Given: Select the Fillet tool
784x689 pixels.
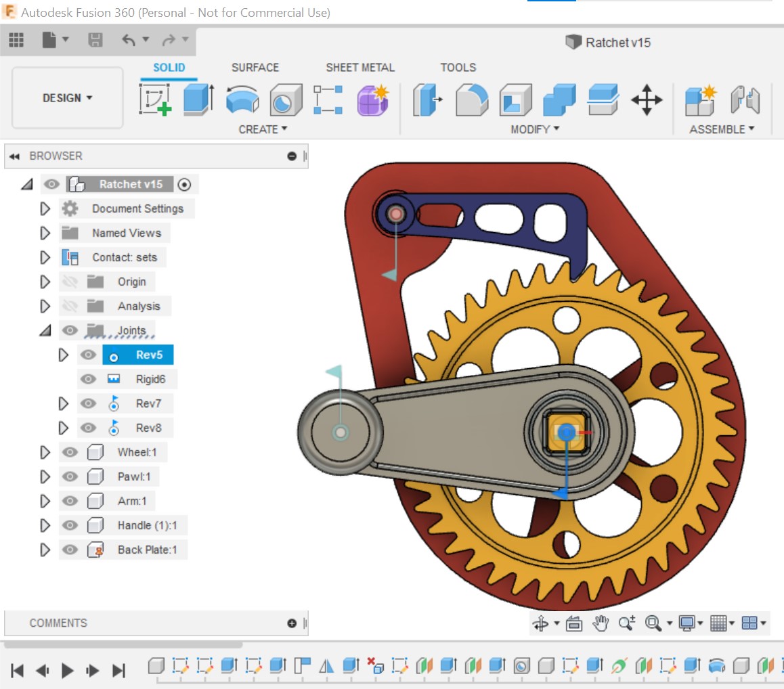Looking at the screenshot, I should click(x=471, y=100).
